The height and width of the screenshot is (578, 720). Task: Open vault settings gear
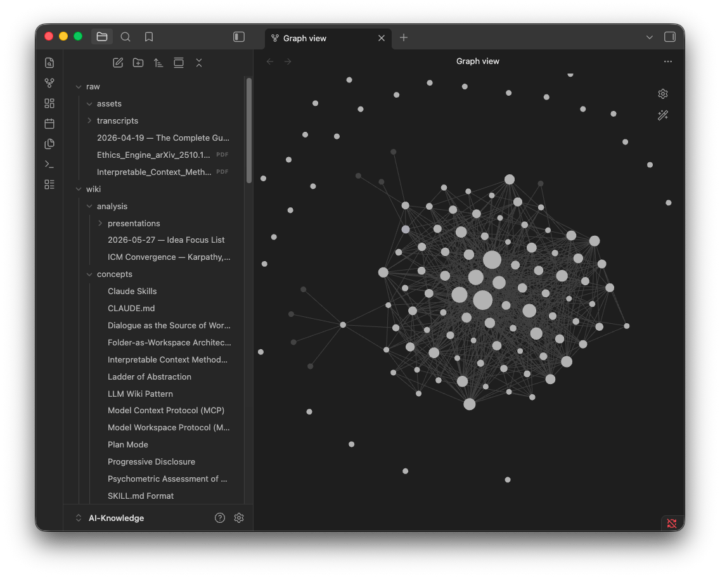coord(239,518)
